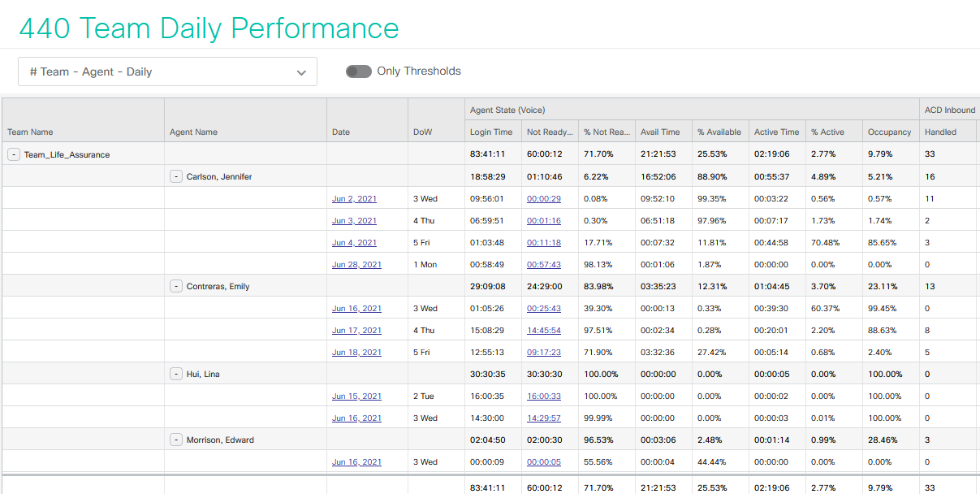Open the Jun 3, 2021 date link
This screenshot has width=980, height=494.
point(354,220)
